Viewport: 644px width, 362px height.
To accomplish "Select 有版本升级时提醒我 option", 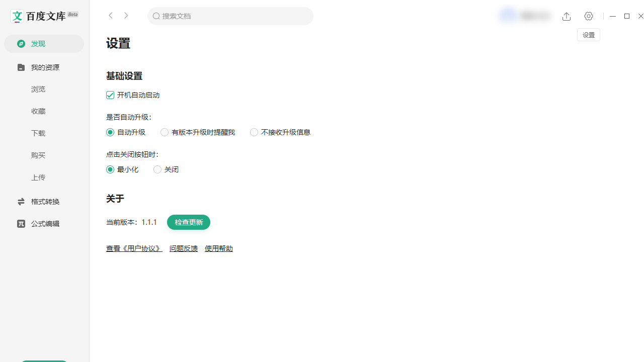I will [165, 132].
